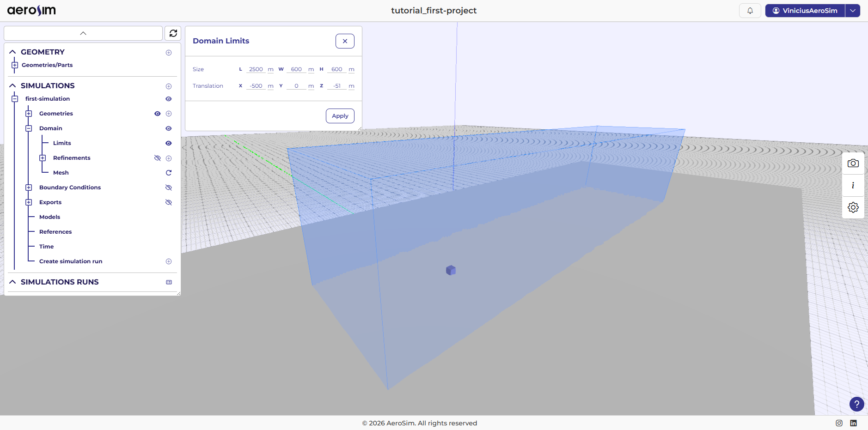Click the help question mark button
This screenshot has width=868, height=430.
(x=856, y=404)
